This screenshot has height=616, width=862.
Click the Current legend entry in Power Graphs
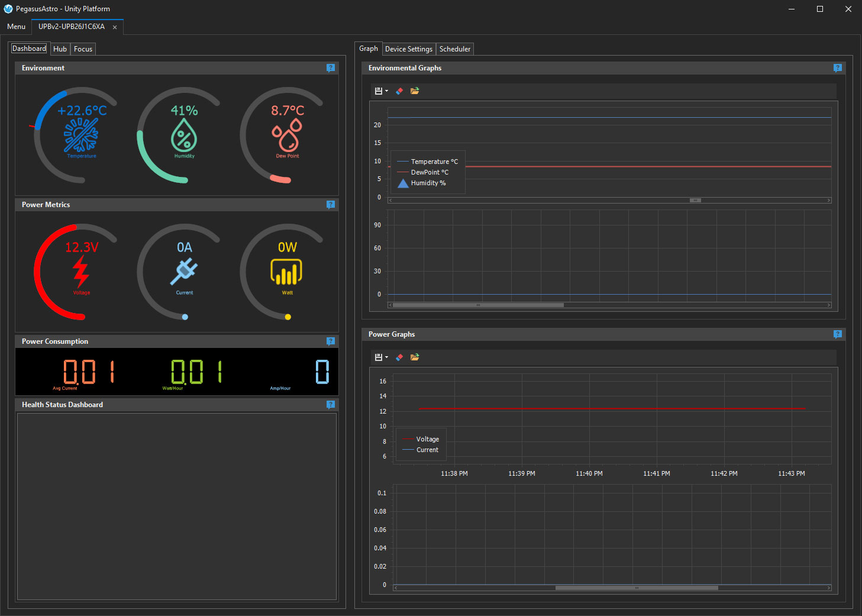point(421,450)
